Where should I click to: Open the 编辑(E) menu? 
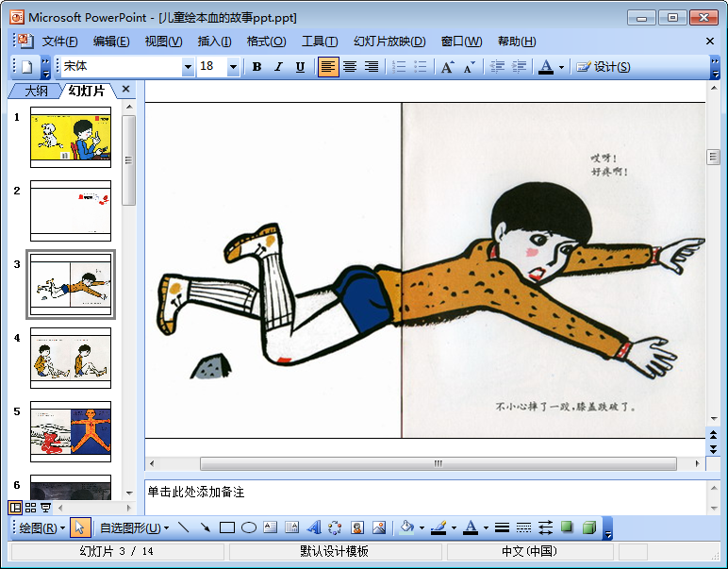pyautogui.click(x=111, y=42)
